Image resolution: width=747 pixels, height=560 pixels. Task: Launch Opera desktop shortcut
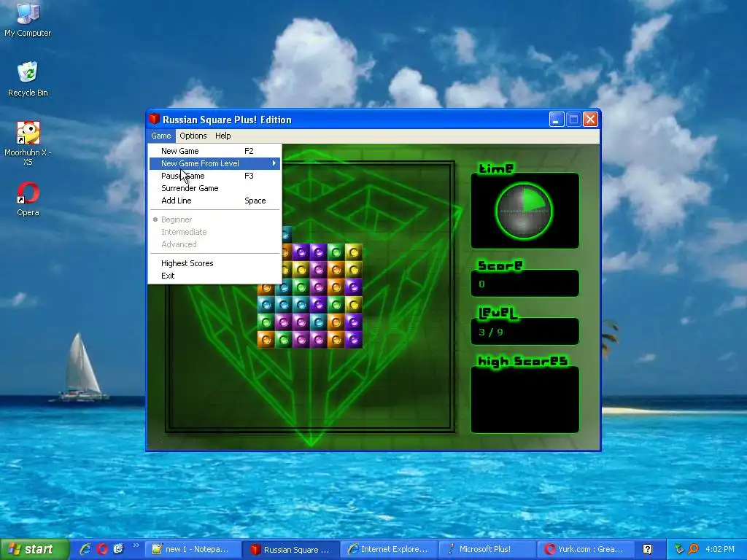tap(28, 199)
